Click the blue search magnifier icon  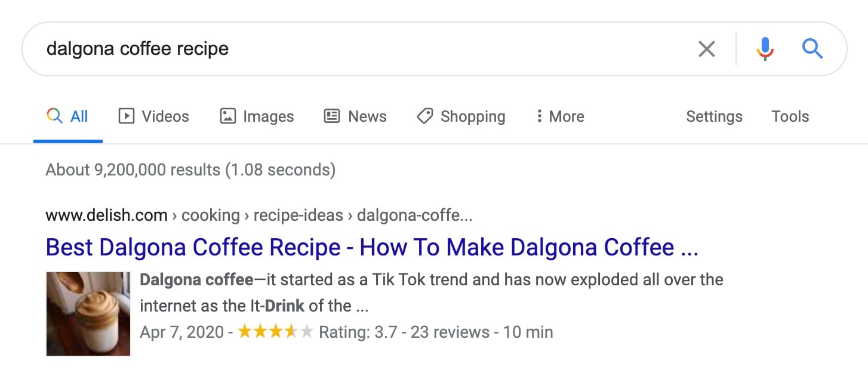tap(812, 49)
